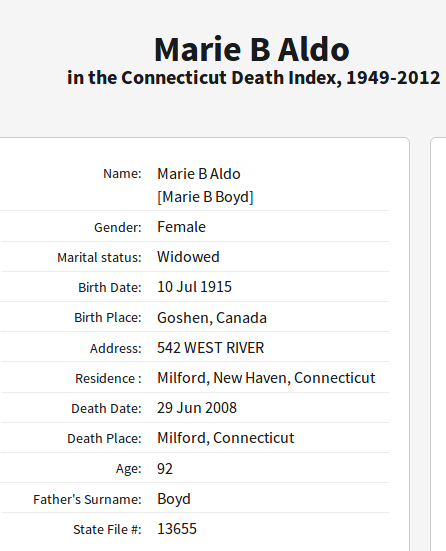Click the Name: field label

tap(122, 174)
